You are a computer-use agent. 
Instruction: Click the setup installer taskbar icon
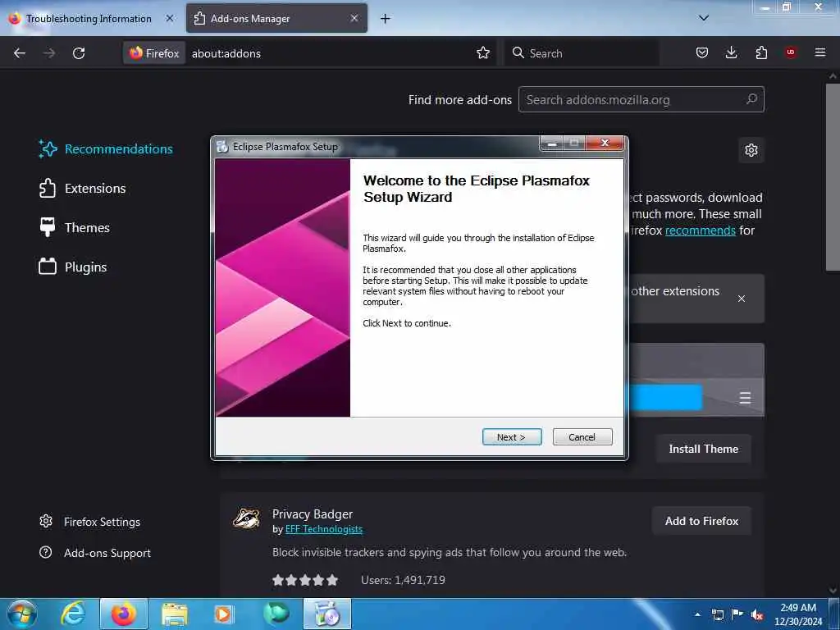[x=327, y=614]
